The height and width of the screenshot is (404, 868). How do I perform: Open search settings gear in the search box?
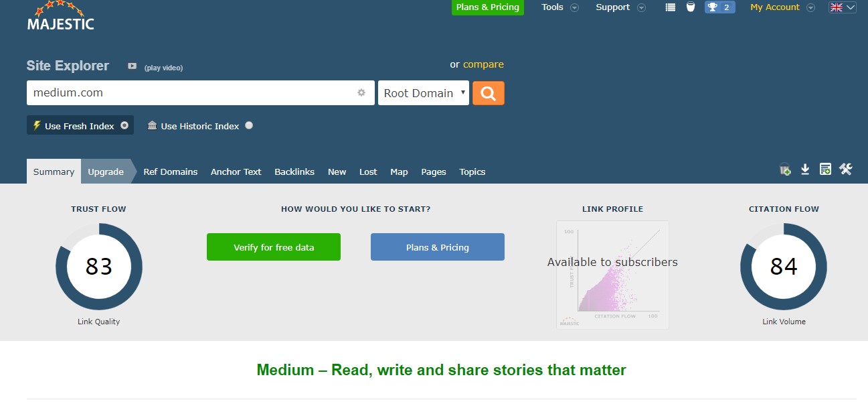pyautogui.click(x=361, y=92)
